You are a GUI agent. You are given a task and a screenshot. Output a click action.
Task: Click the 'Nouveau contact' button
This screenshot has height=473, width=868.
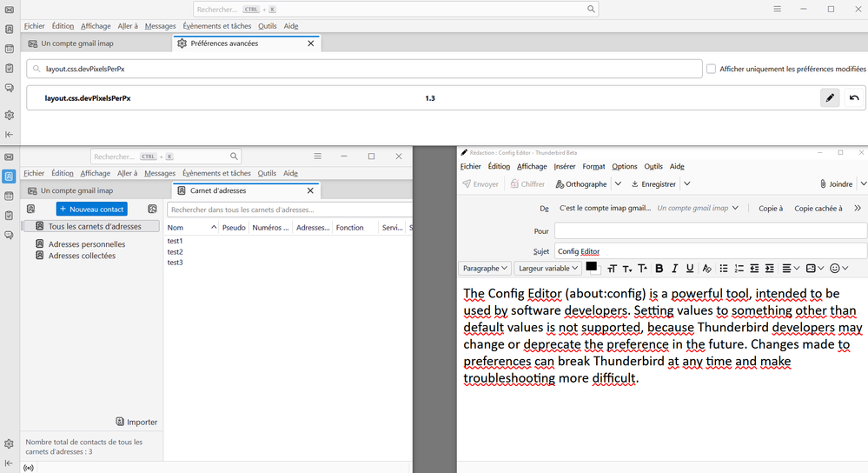(x=91, y=210)
